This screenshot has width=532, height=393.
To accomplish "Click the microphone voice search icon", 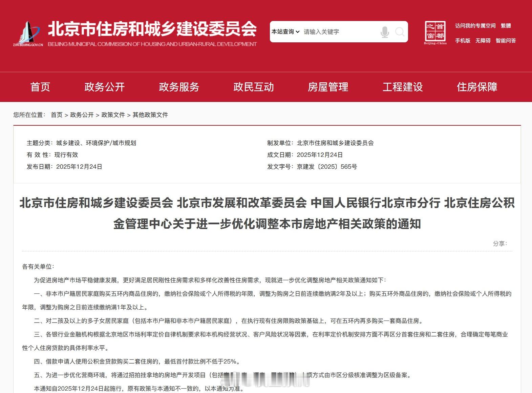I will (385, 32).
